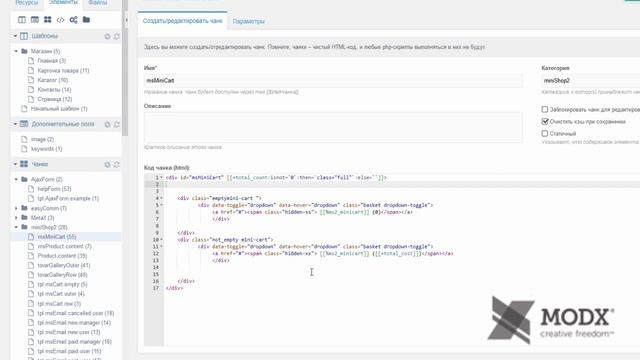The width and height of the screenshot is (640, 360).
Task: Click the chunk name field 'msMiniCart'
Action: pos(333,80)
